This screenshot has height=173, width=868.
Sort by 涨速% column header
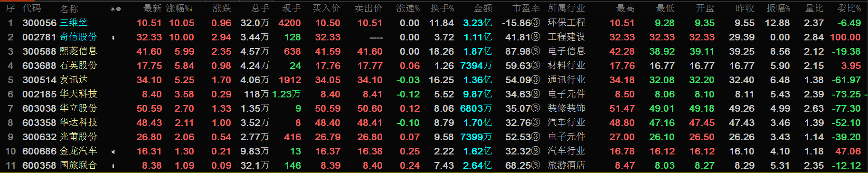tap(408, 9)
